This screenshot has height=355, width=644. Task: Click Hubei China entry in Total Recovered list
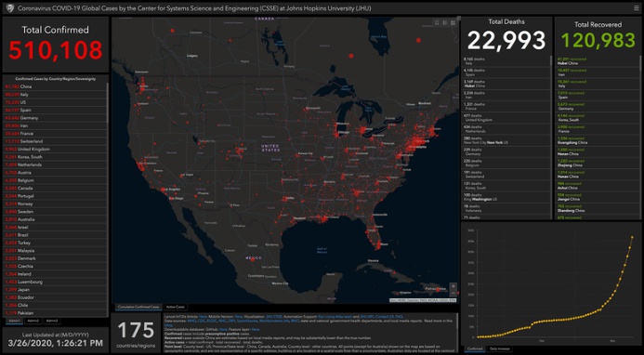click(598, 61)
